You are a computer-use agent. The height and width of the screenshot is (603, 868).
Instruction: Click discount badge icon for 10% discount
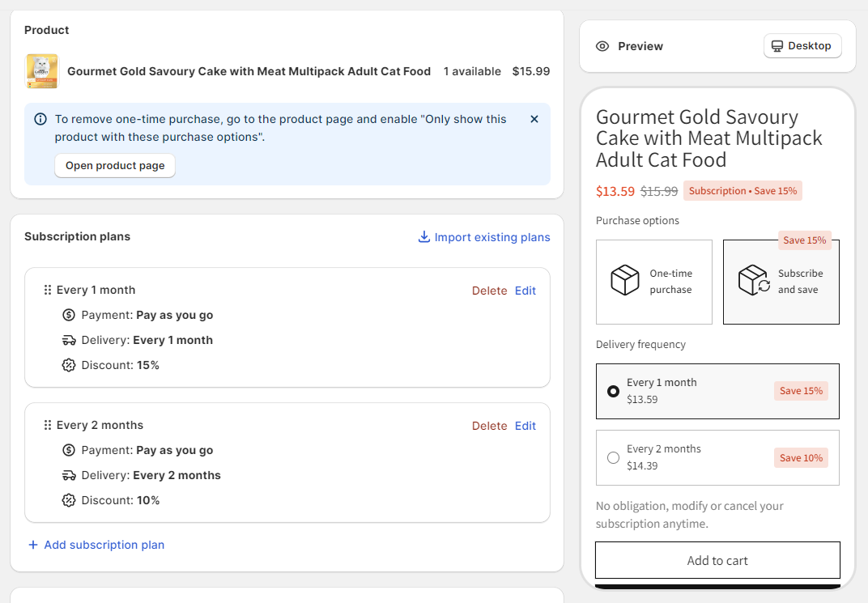point(69,500)
